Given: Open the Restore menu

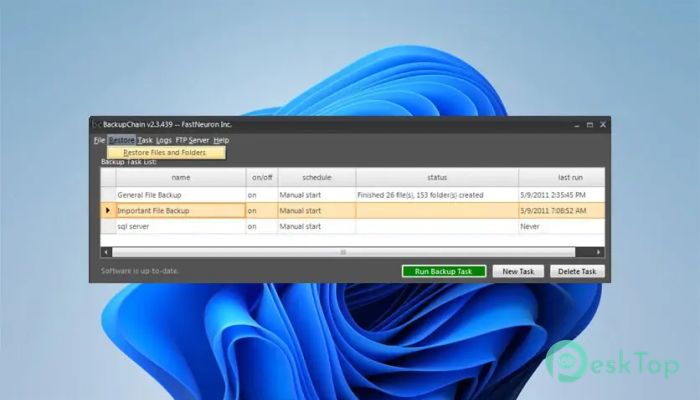Looking at the screenshot, I should (121, 140).
